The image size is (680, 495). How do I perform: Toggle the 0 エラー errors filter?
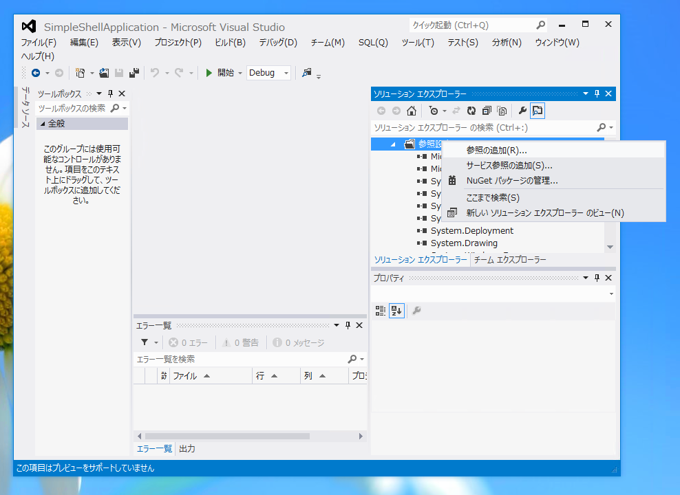[x=188, y=343]
